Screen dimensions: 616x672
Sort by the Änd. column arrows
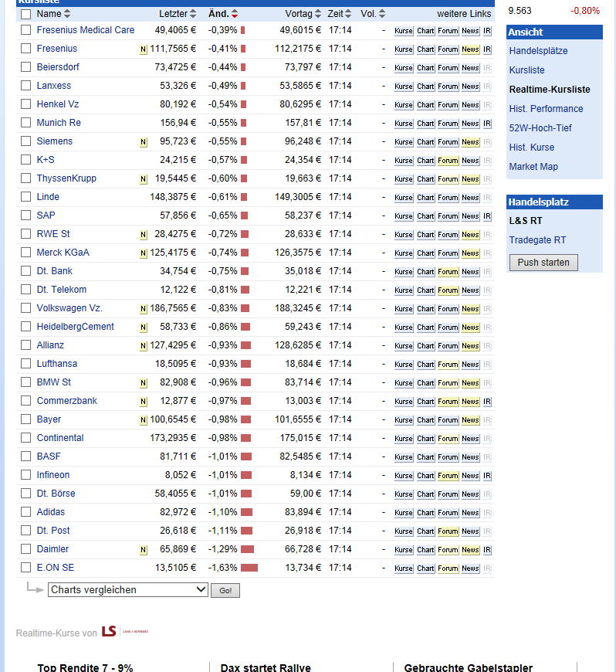(235, 14)
